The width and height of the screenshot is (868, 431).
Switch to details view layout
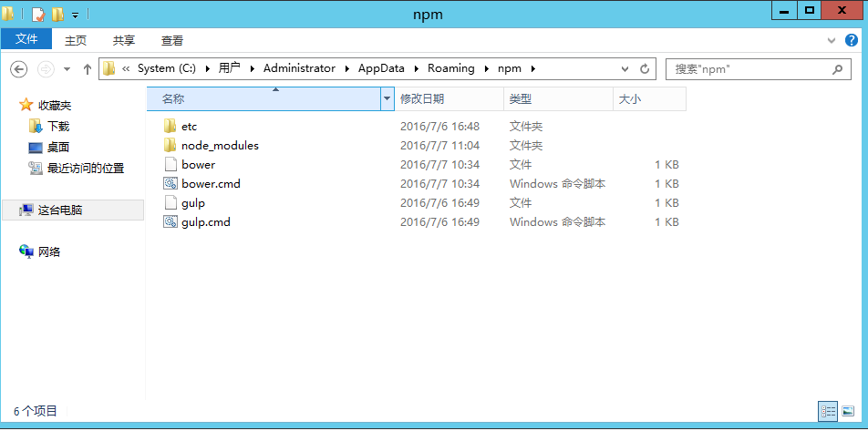pos(828,412)
